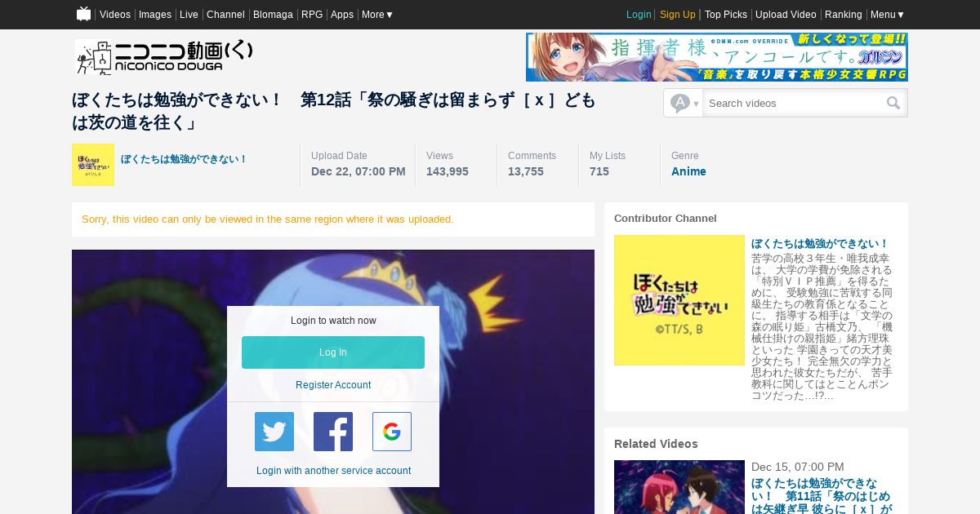980x514 pixels.
Task: Open the Channel section
Action: 225,15
